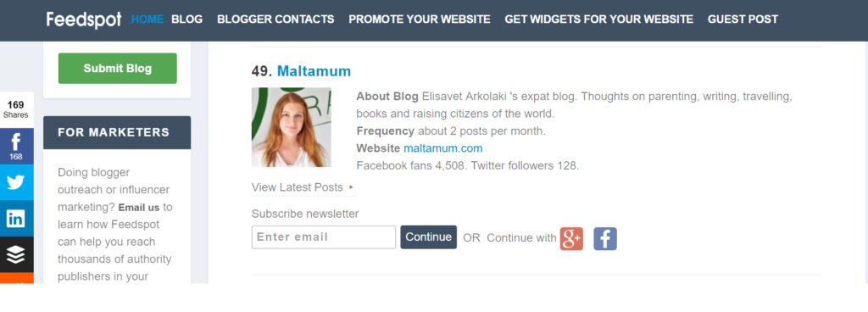
Task: Continue with Facebook icon near newsletter
Action: click(605, 238)
